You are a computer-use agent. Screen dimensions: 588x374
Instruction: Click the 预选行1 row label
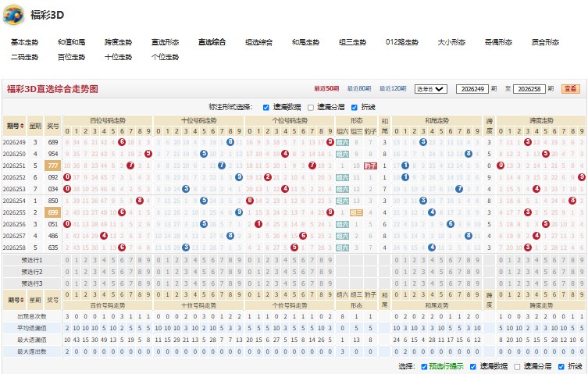[32, 260]
